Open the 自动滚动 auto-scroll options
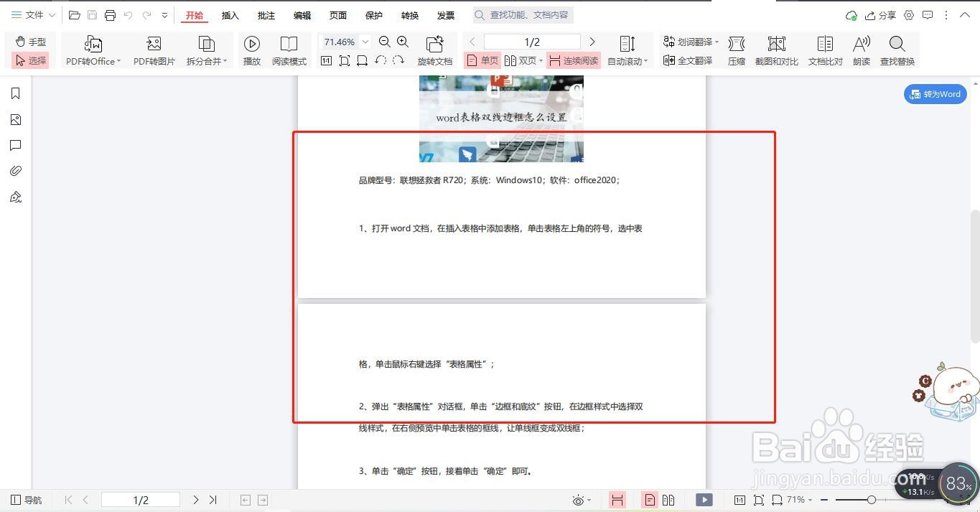This screenshot has height=512, width=980. tap(644, 60)
